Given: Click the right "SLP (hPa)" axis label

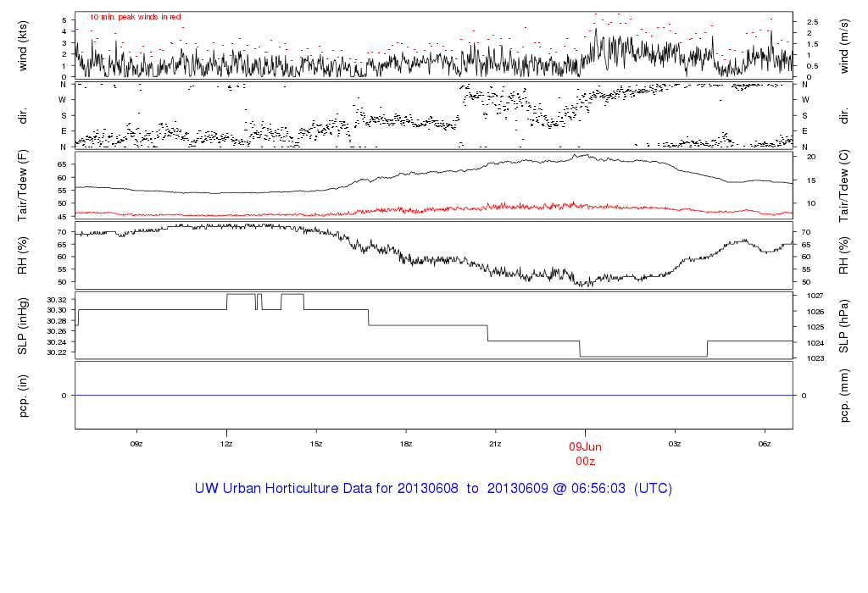Looking at the screenshot, I should (x=845, y=325).
